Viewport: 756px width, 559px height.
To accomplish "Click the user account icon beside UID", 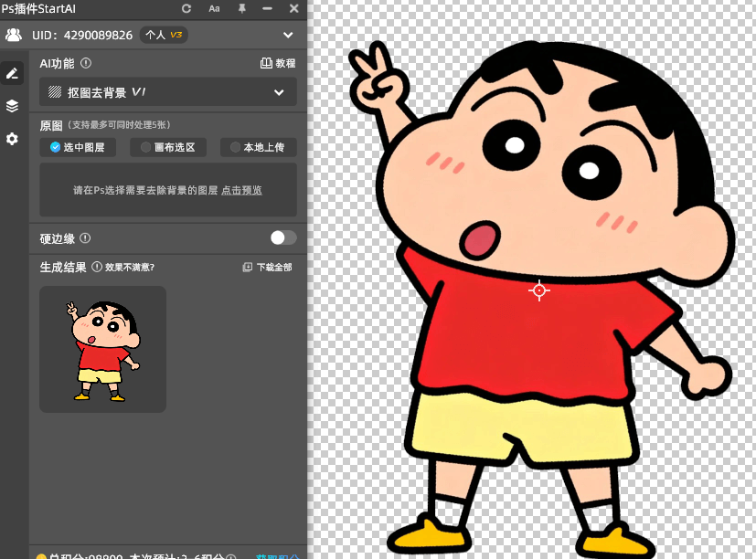I will (14, 35).
